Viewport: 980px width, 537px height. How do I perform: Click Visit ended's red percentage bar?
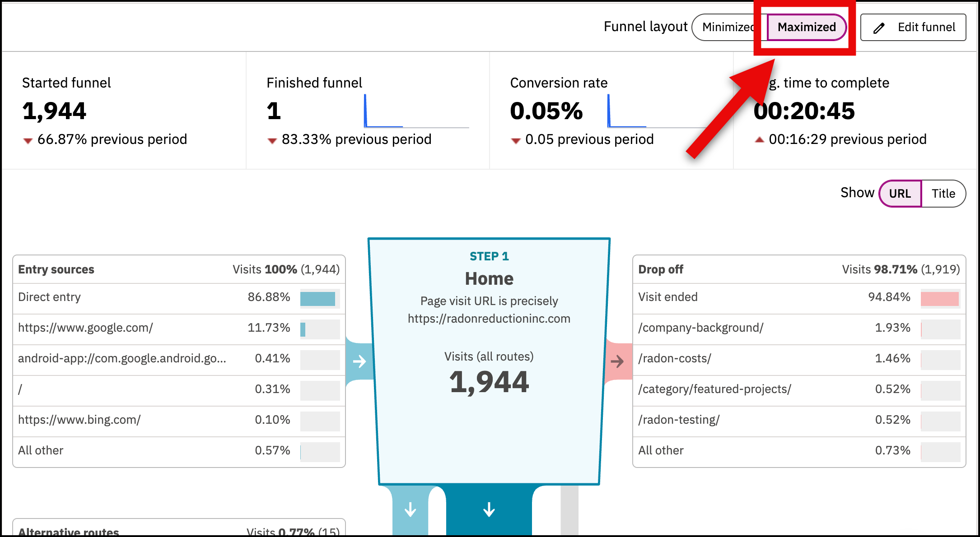(940, 298)
